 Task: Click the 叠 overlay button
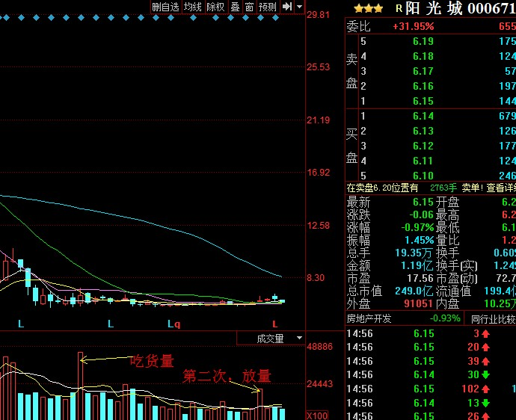235,7
